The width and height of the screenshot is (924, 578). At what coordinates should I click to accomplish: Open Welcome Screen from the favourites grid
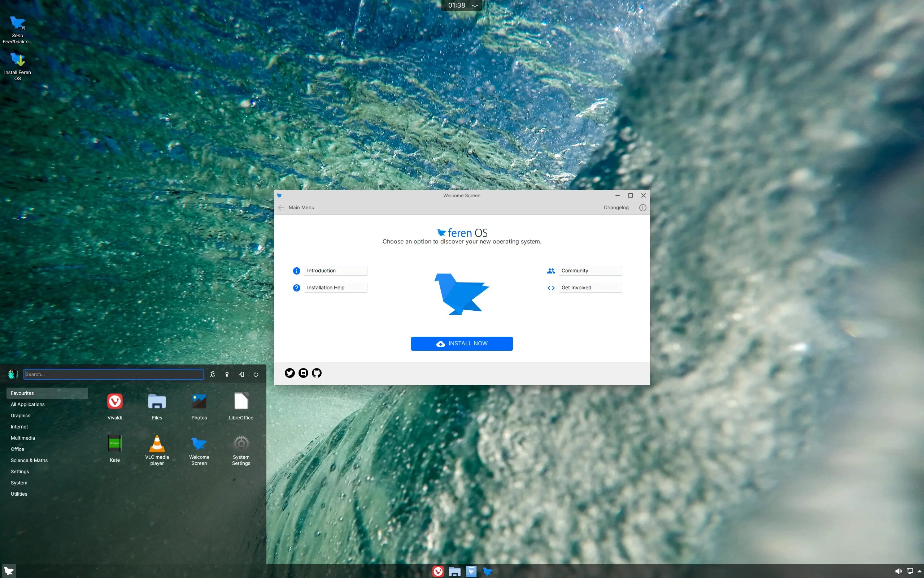199,444
